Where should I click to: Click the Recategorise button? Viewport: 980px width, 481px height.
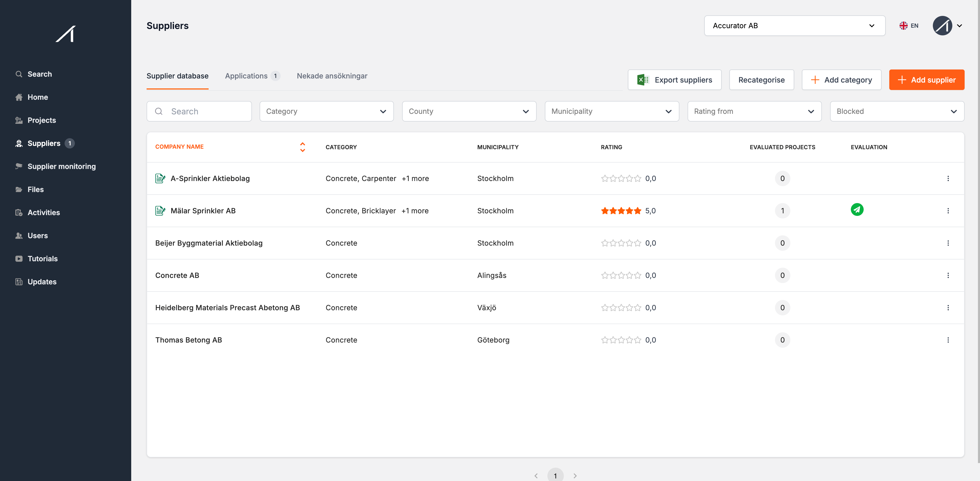(x=761, y=80)
